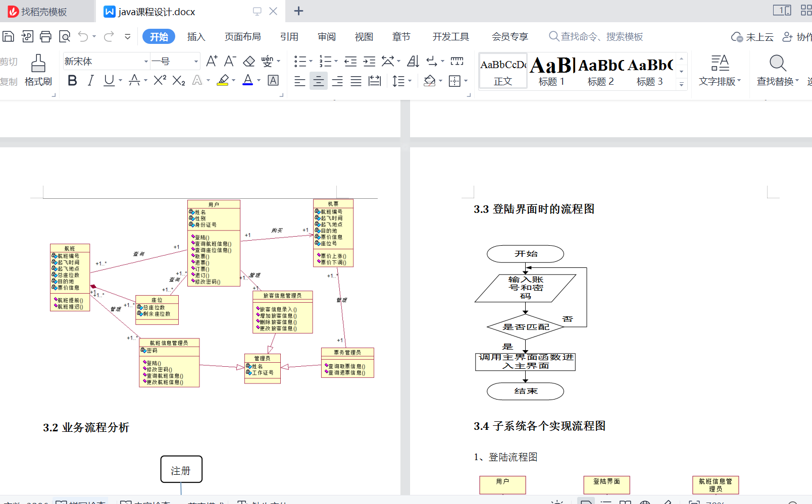Toggle Underline formatting
Screen dimensions: 812x504
point(109,80)
